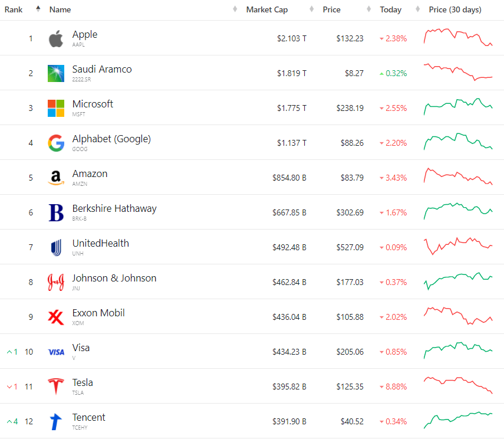Open the UnitedHealth company link
504x442 pixels.
[x=100, y=243]
